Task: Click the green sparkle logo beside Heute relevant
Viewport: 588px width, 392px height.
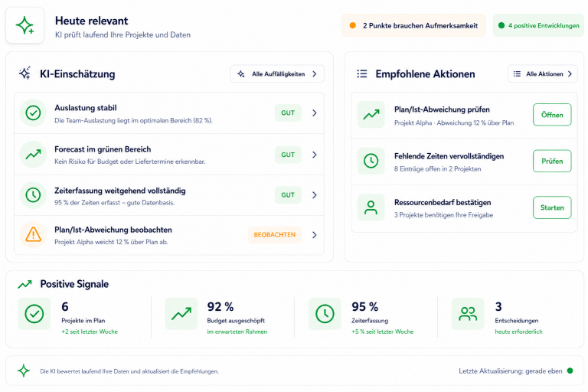Action: tap(24, 25)
